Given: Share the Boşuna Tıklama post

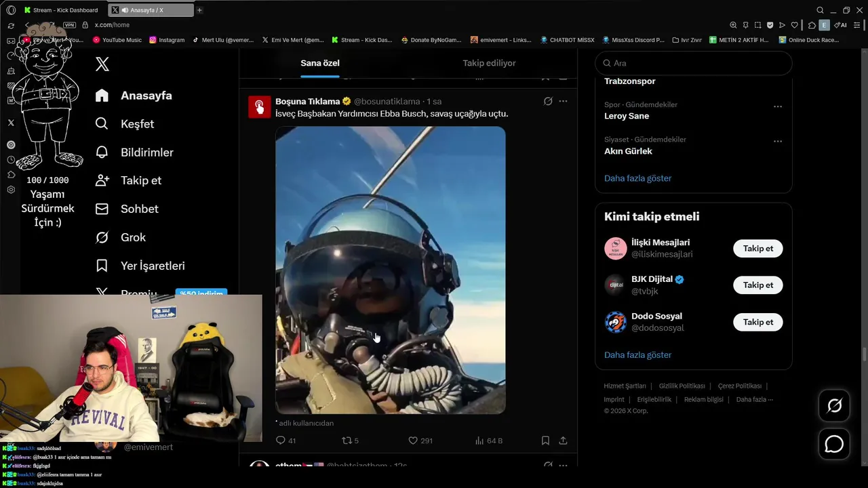Looking at the screenshot, I should [563, 441].
